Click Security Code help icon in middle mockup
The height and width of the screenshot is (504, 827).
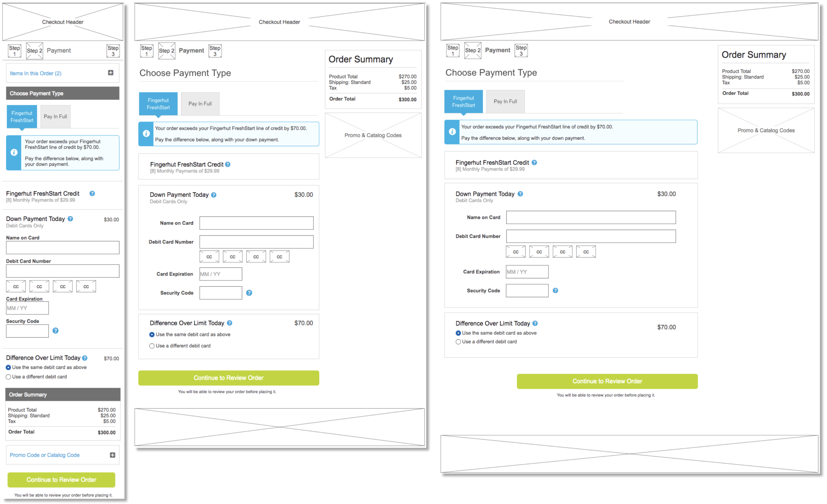click(x=249, y=293)
